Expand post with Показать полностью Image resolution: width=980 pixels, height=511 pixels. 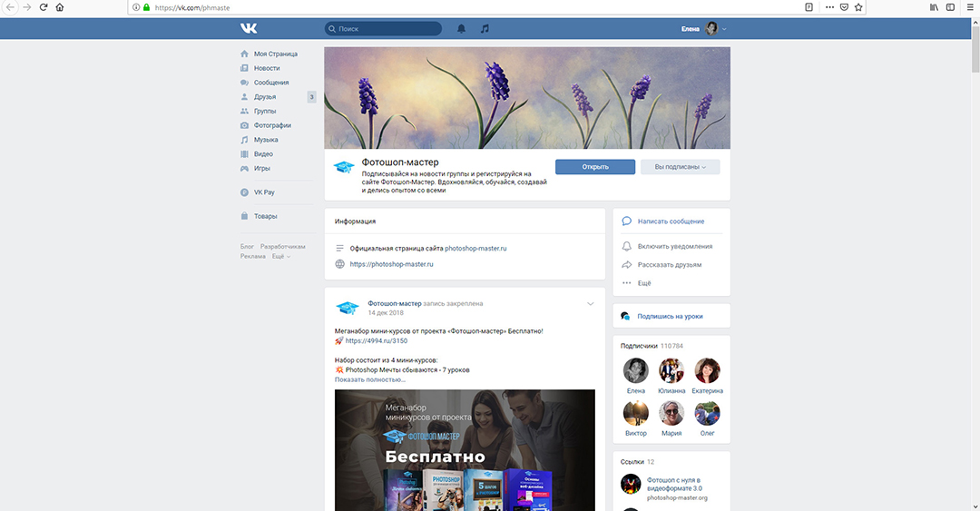click(x=370, y=379)
